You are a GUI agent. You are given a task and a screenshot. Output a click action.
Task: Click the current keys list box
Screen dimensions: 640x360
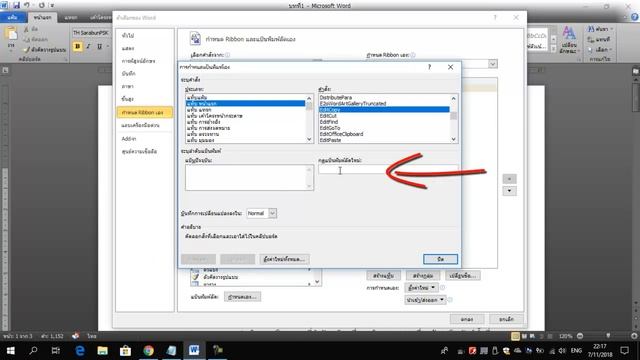coord(249,178)
